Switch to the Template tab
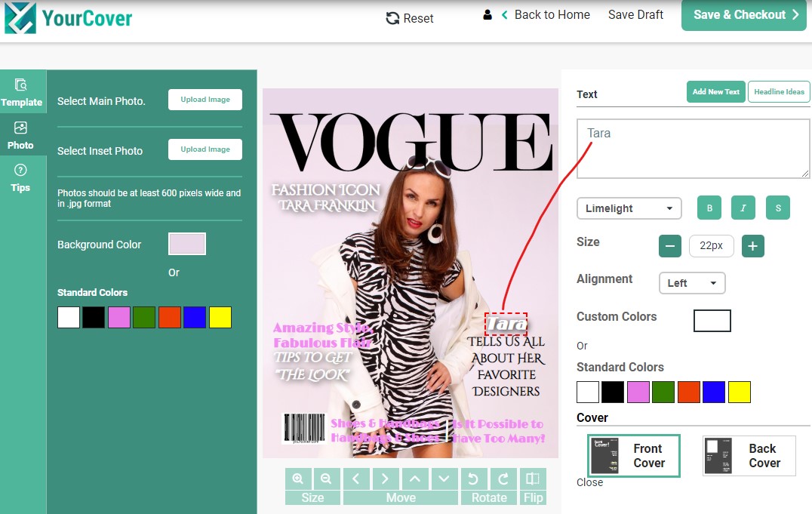This screenshot has height=514, width=812. 21,92
